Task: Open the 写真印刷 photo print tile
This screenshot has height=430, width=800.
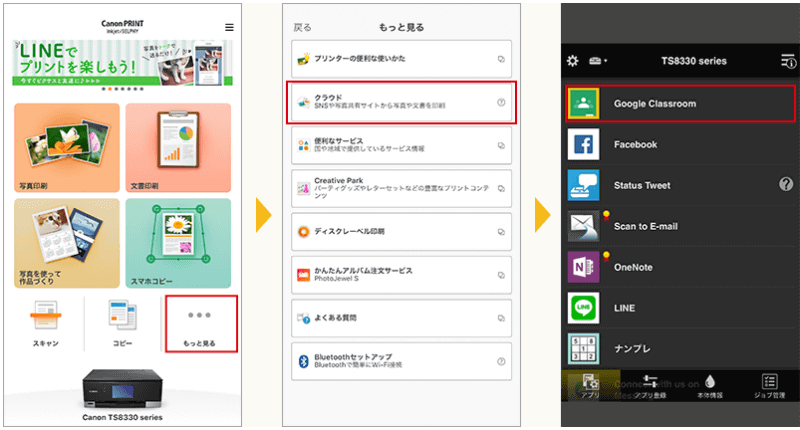Action: click(67, 147)
